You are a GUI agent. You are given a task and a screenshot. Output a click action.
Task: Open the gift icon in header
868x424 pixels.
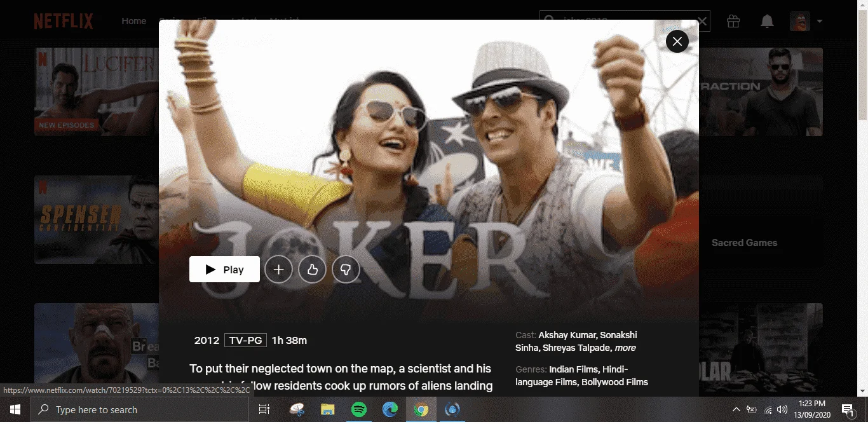[x=733, y=21]
